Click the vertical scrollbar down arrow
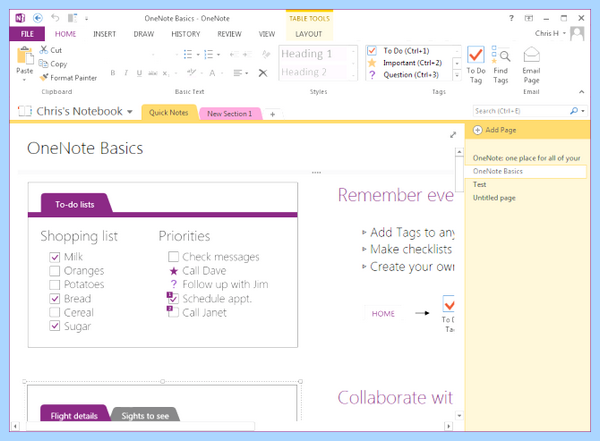600x441 pixels. click(x=459, y=415)
